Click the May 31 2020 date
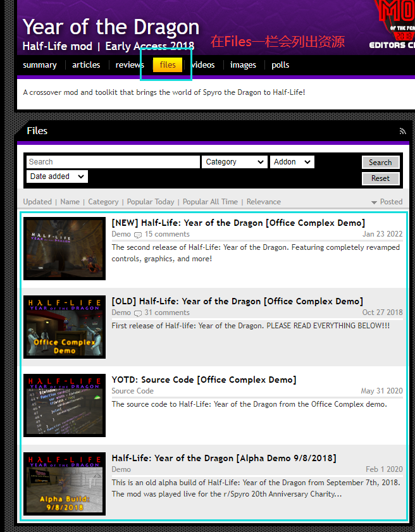Image resolution: width=415 pixels, height=532 pixels. click(x=381, y=391)
